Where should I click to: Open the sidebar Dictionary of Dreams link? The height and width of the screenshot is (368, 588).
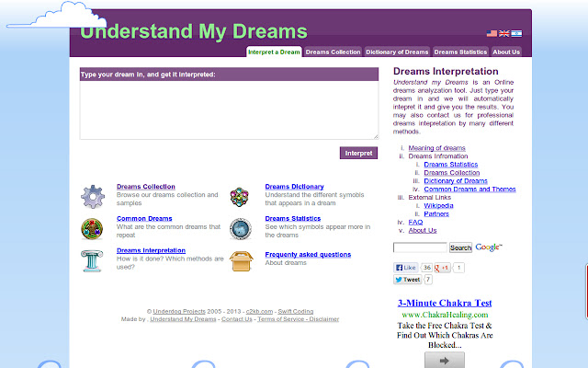[456, 181]
